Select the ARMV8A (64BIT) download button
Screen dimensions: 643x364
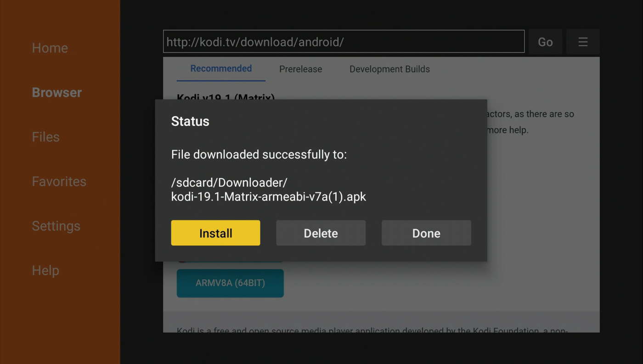click(x=230, y=283)
